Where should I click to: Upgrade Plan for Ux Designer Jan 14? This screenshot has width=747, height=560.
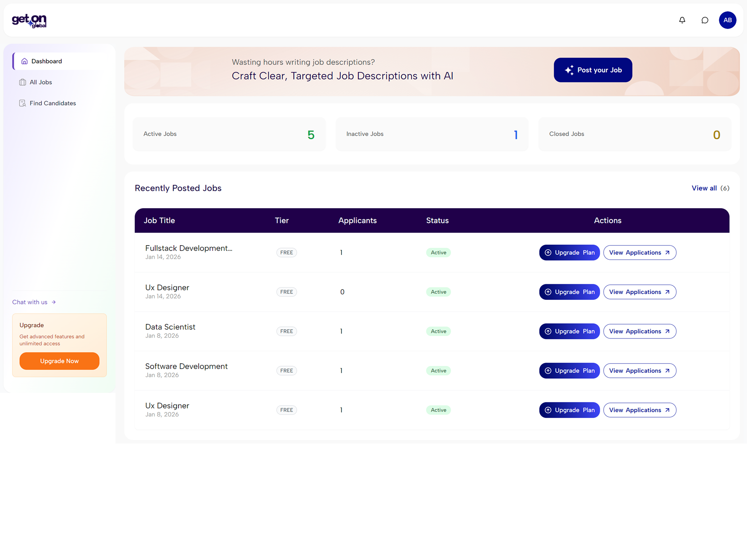coord(569,292)
